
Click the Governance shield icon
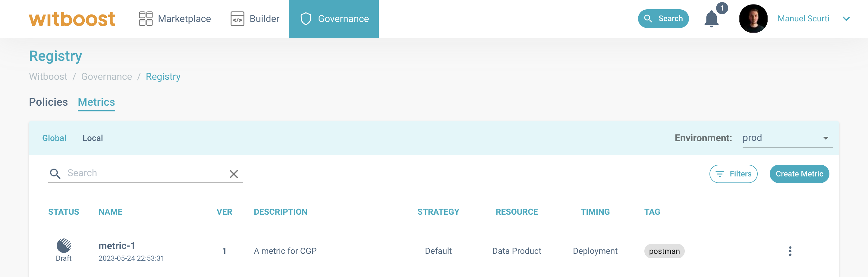(x=306, y=19)
